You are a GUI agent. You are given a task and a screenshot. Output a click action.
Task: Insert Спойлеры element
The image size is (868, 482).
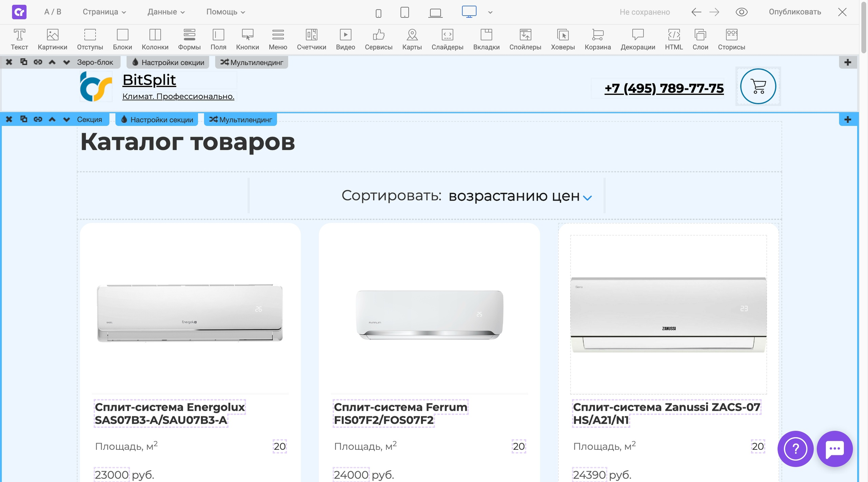525,39
